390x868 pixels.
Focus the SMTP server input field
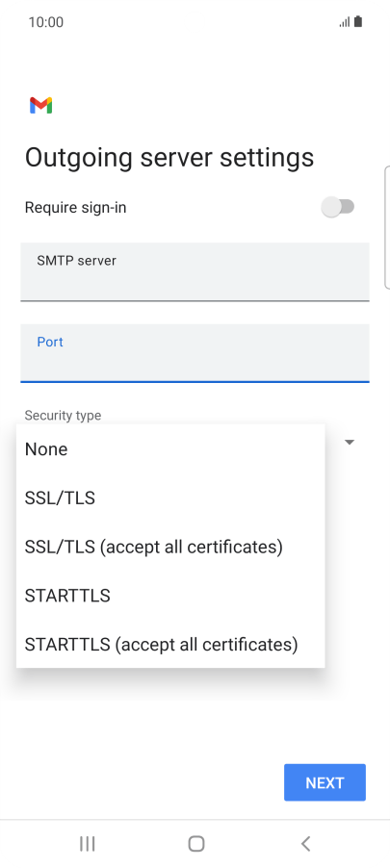tap(195, 271)
